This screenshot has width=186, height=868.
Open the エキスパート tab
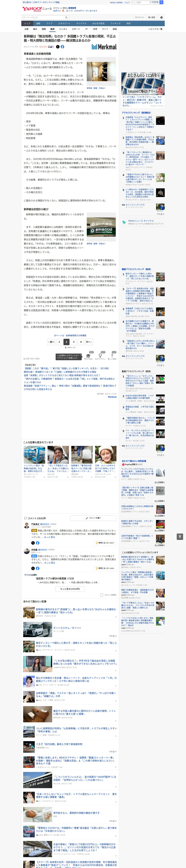click(64, 24)
